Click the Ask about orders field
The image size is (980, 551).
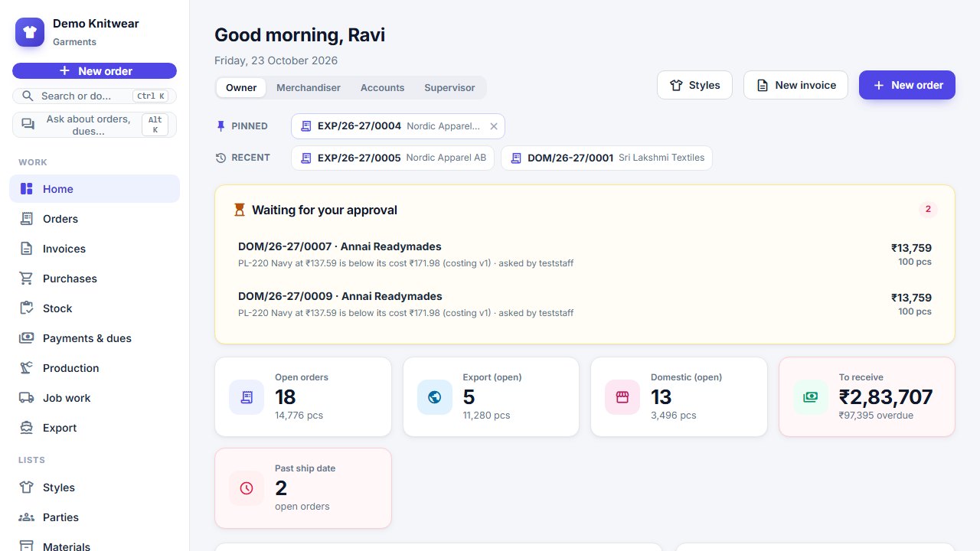click(x=94, y=125)
